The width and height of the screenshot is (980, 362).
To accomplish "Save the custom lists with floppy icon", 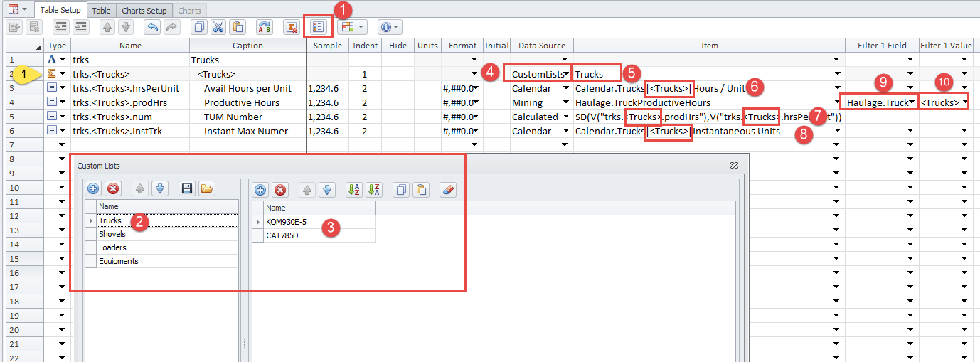I will click(186, 189).
